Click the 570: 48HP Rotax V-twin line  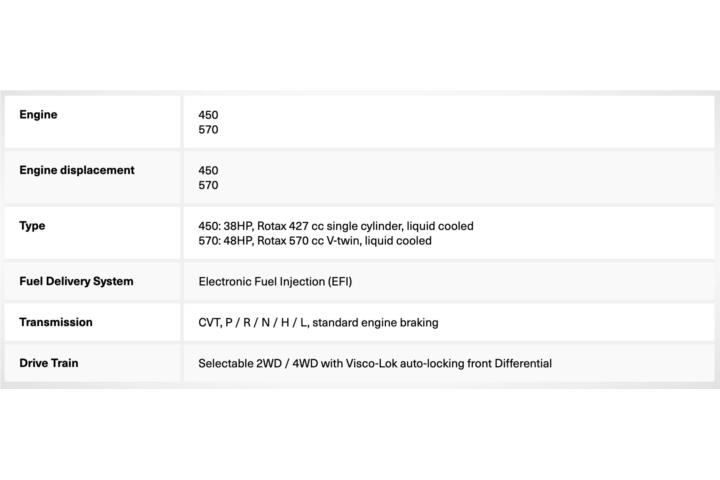click(x=315, y=241)
